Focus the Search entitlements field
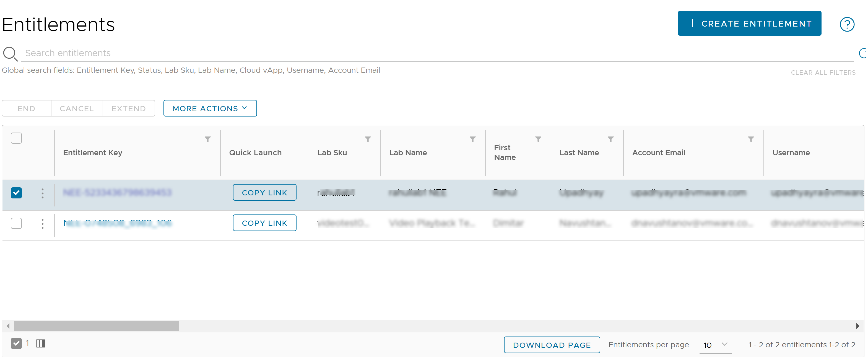The image size is (868, 357). point(437,53)
